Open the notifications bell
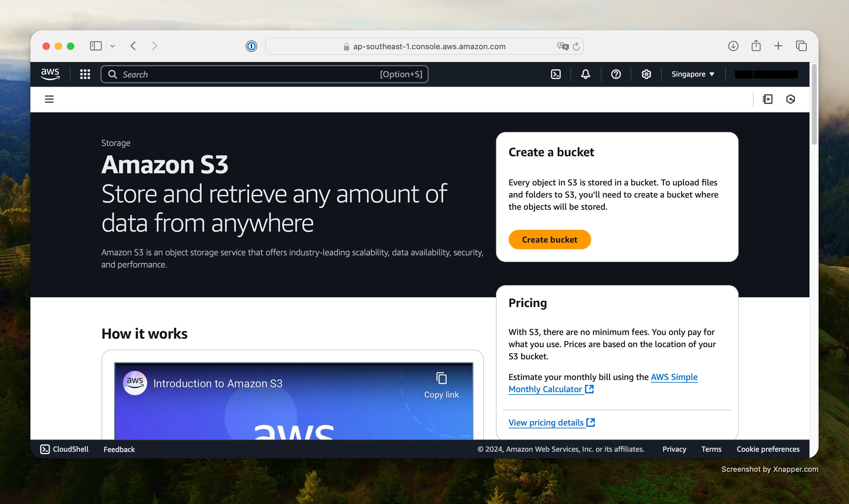The width and height of the screenshot is (849, 504). pos(585,74)
